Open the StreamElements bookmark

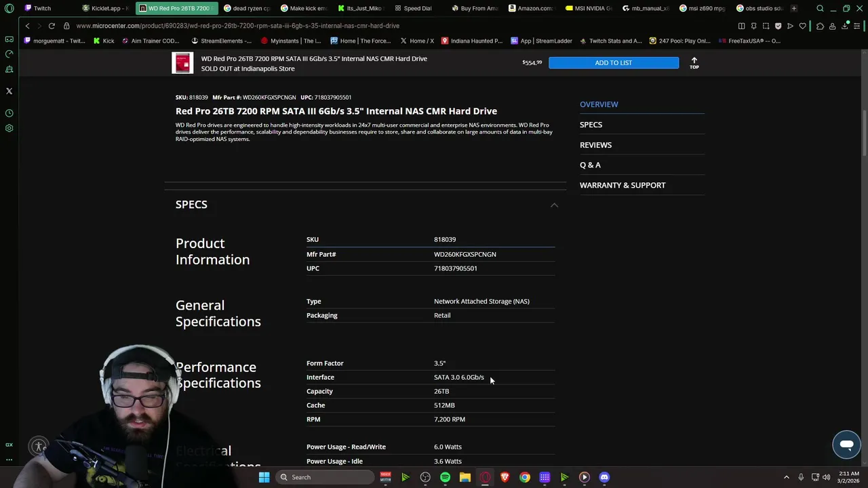pos(221,41)
